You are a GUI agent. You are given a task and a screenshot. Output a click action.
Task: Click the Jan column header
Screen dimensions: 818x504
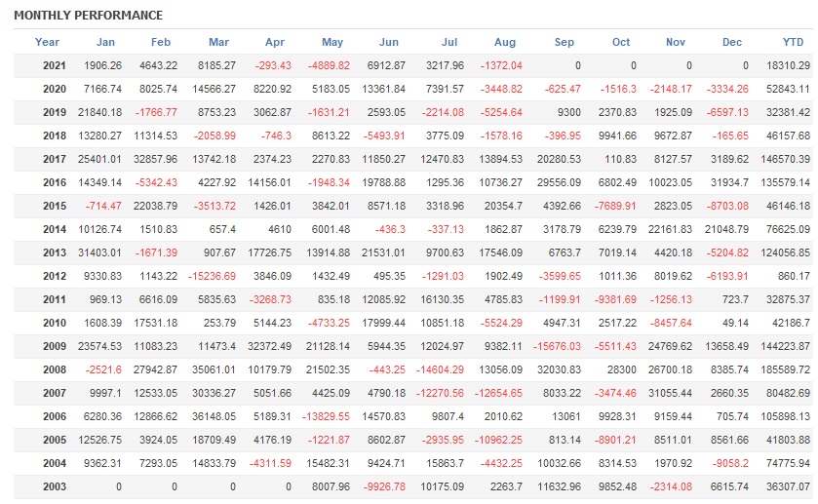(105, 42)
